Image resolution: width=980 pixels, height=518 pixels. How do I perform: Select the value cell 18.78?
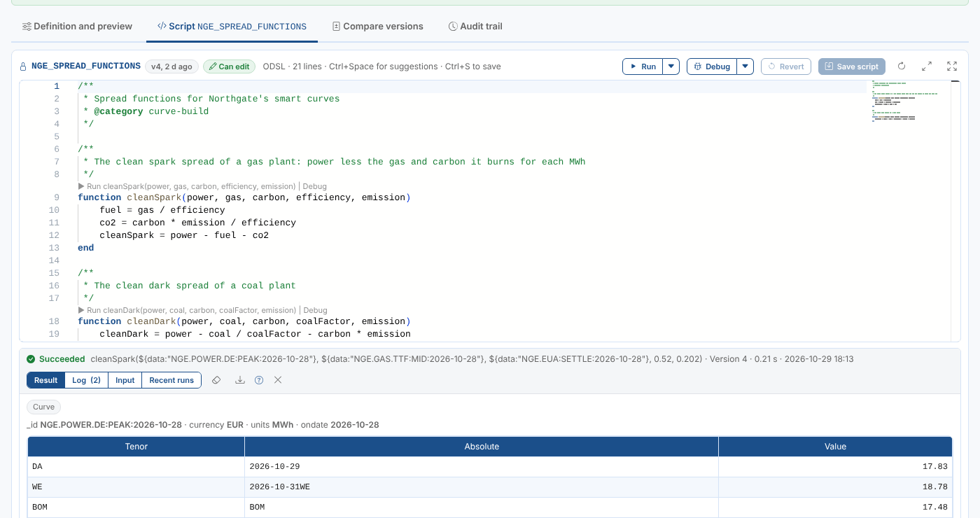pyautogui.click(x=835, y=486)
